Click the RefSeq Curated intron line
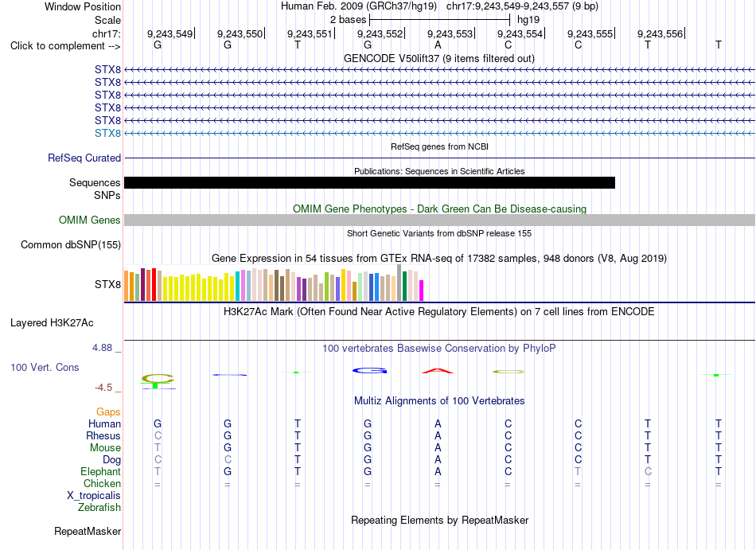The width and height of the screenshot is (756, 550). tap(440, 158)
